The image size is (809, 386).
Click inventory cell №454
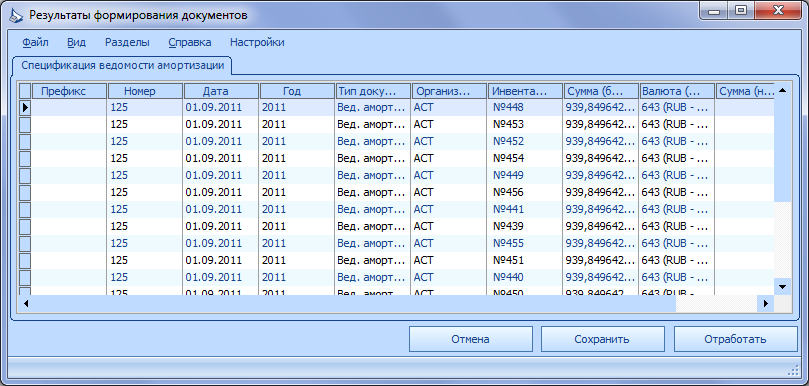525,158
